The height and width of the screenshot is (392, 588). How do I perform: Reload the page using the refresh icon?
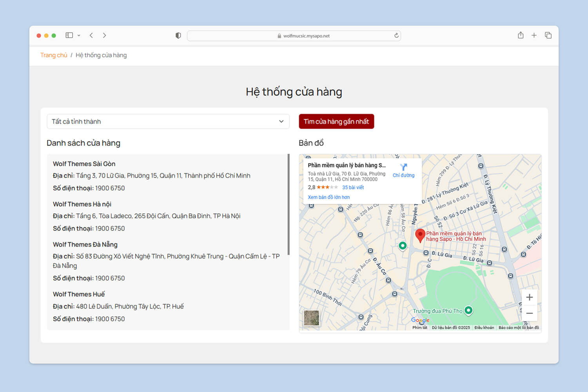point(396,35)
